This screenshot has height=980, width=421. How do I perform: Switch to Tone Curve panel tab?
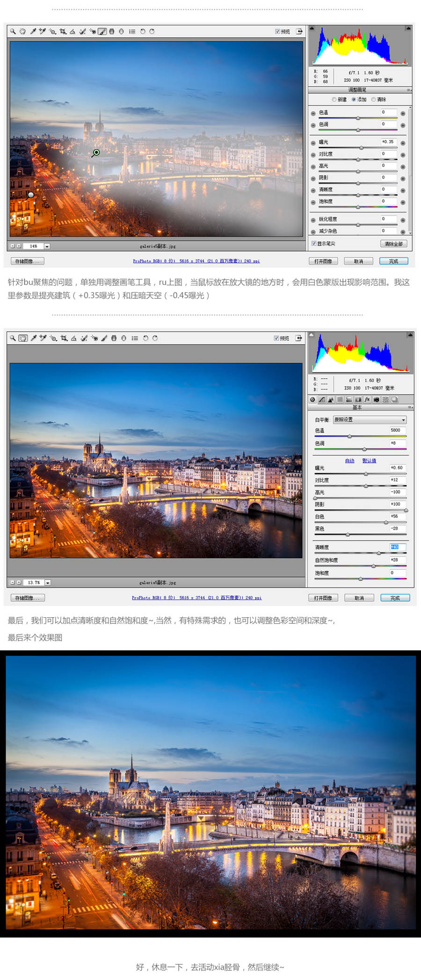322,400
